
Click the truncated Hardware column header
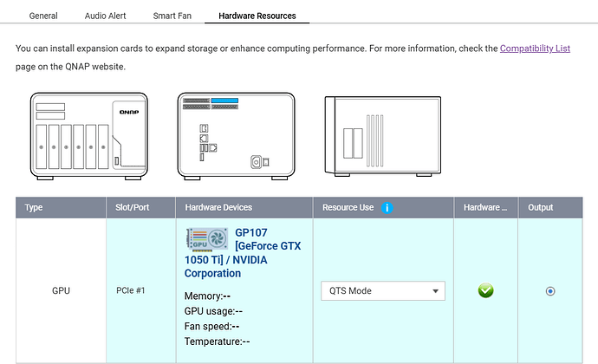tap(485, 207)
